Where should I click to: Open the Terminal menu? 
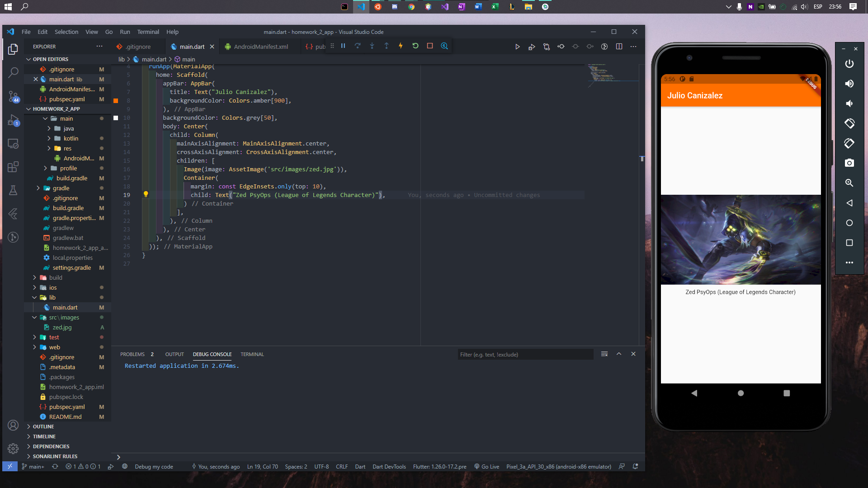[148, 32]
